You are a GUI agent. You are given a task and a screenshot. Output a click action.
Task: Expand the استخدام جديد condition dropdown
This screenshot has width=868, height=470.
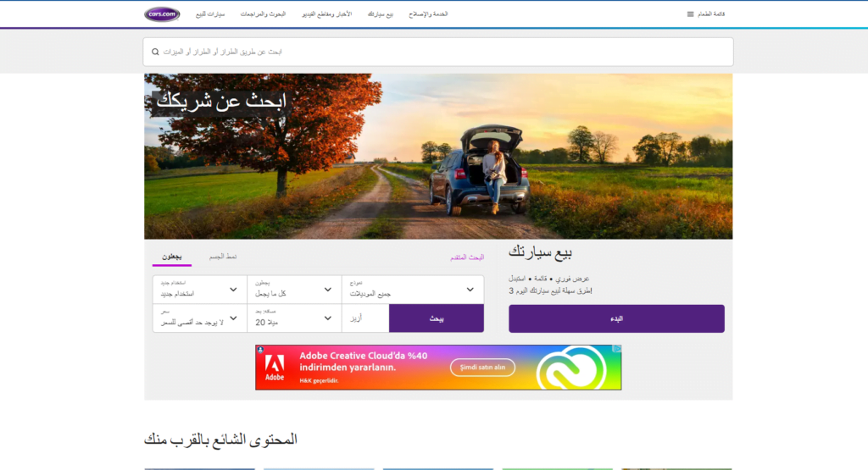pyautogui.click(x=199, y=290)
